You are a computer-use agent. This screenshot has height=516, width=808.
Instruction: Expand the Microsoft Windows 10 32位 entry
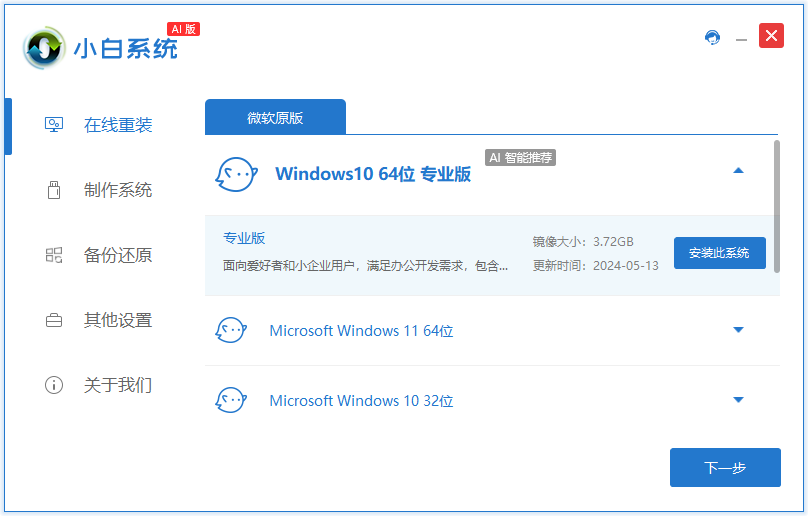738,400
